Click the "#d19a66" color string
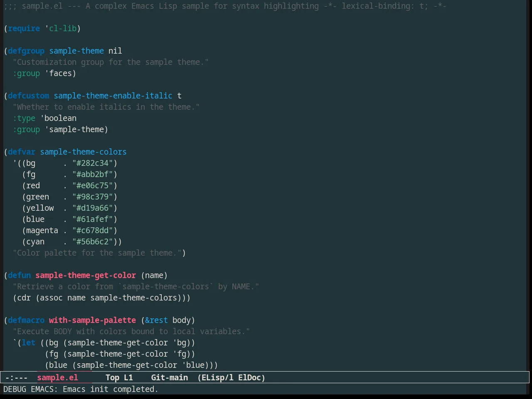532x399 pixels. pyautogui.click(x=93, y=208)
